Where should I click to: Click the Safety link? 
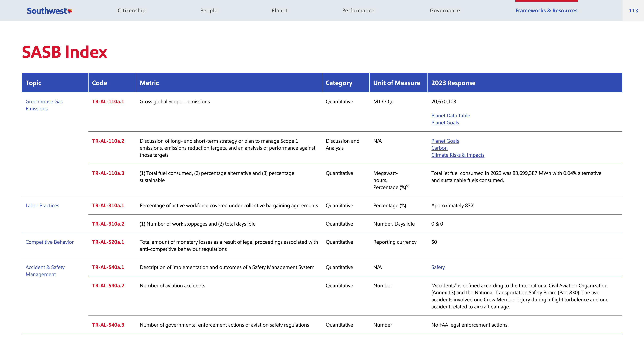tap(438, 267)
